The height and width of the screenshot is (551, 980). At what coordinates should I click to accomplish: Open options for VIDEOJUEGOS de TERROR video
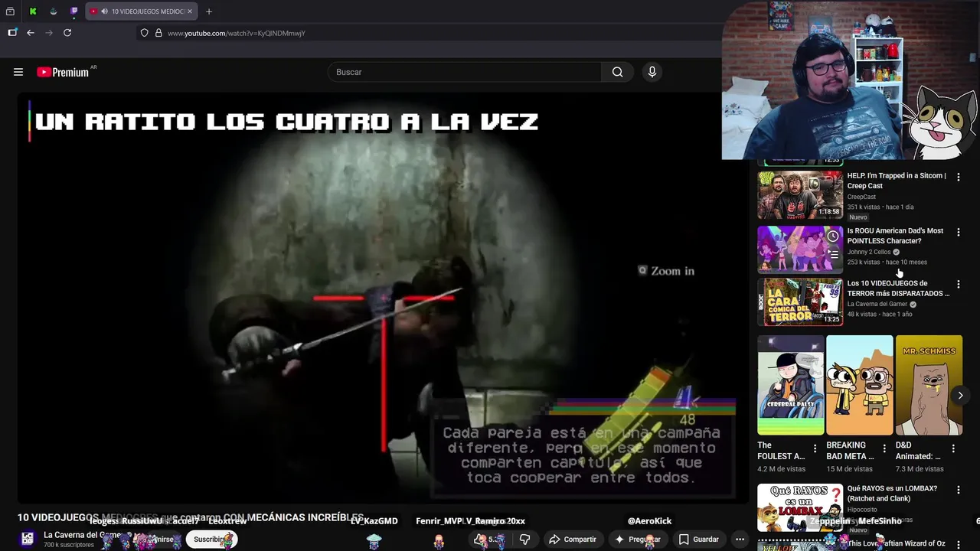958,284
